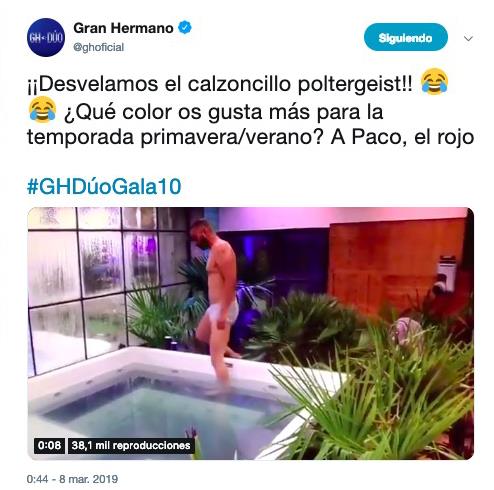Click the orange wooden panel in the video
This screenshot has width=494, height=490.
click(397, 263)
